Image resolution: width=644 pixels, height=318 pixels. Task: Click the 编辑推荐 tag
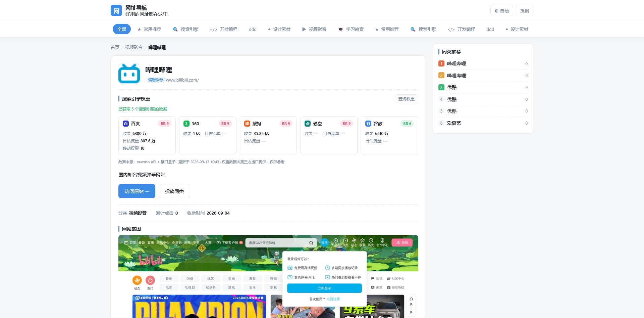[x=156, y=80]
